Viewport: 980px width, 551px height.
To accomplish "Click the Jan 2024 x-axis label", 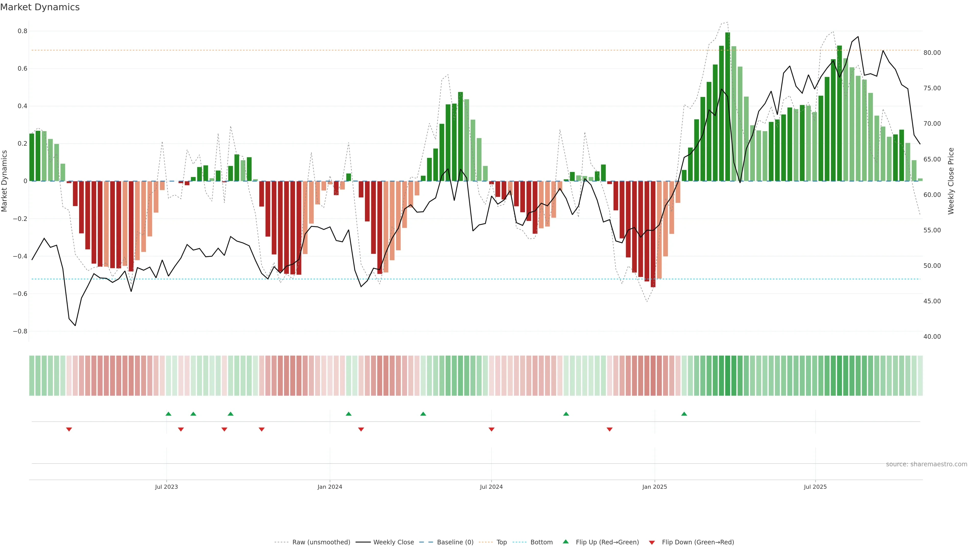I will pos(330,487).
